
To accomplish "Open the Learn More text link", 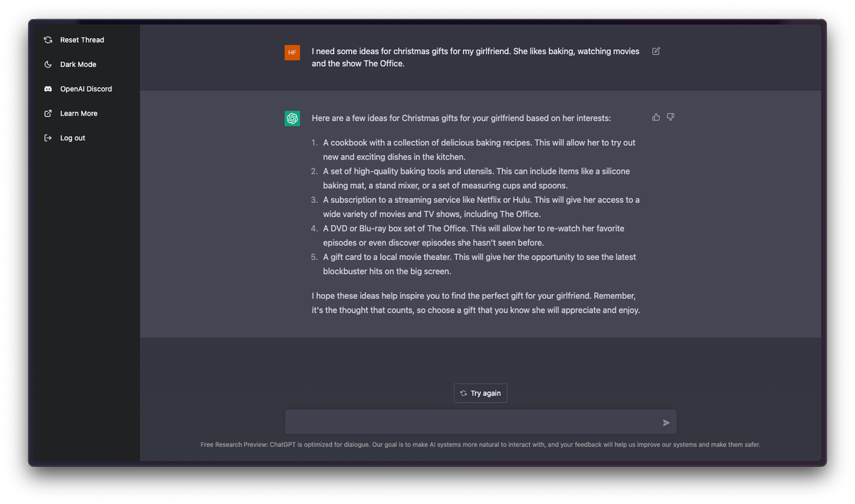I will coord(79,114).
